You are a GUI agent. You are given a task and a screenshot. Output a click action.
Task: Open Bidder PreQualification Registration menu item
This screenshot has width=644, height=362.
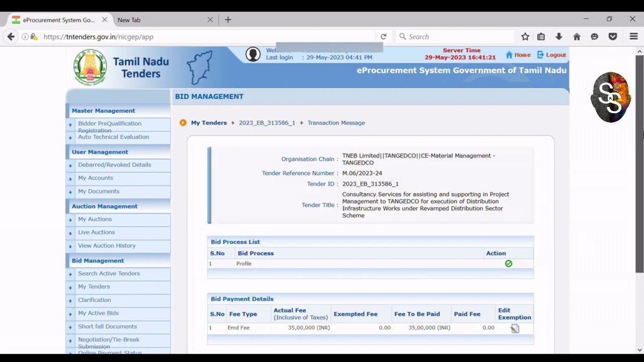(110, 127)
